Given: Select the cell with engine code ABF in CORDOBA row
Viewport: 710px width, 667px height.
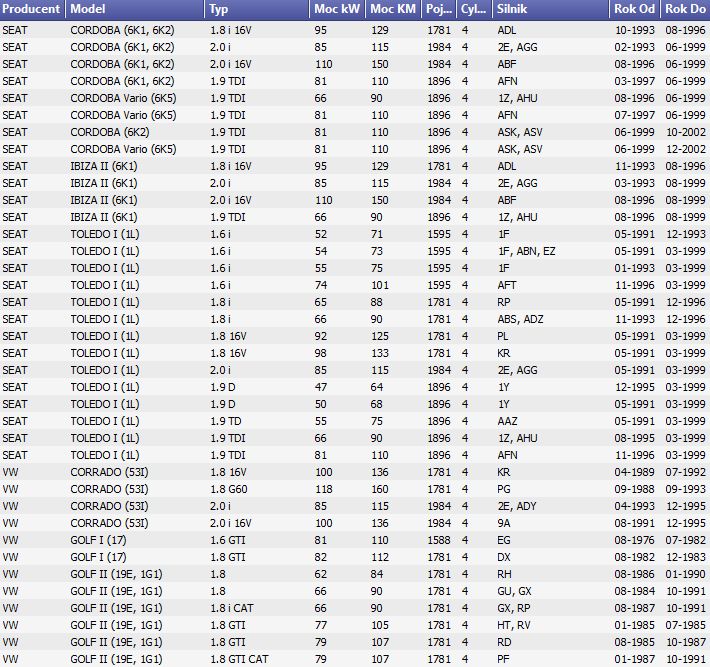Looking at the screenshot, I should point(507,64).
